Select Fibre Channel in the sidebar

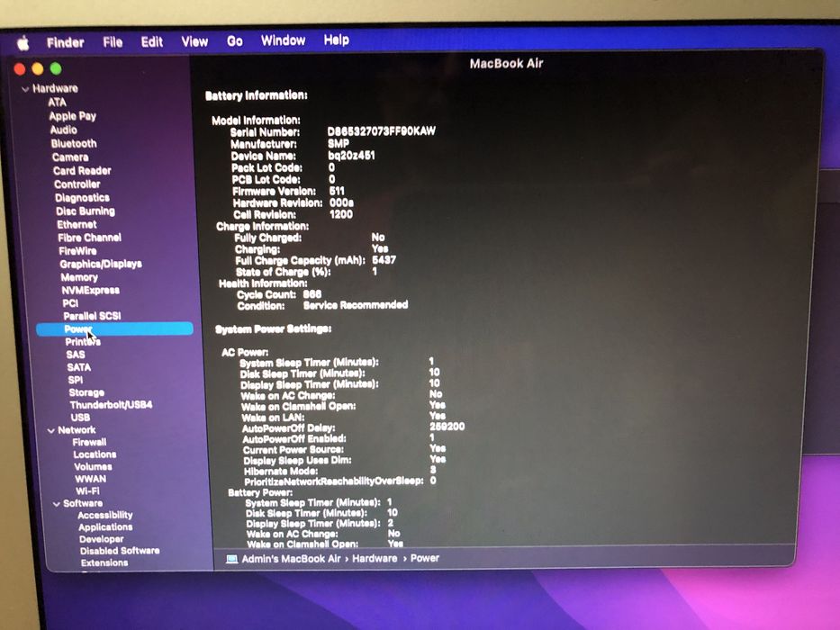point(89,238)
